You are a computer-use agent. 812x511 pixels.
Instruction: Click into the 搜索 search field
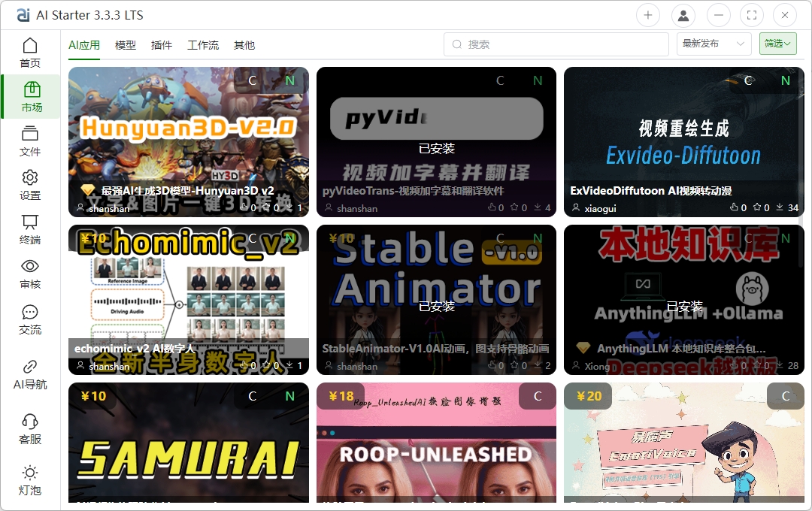click(556, 44)
